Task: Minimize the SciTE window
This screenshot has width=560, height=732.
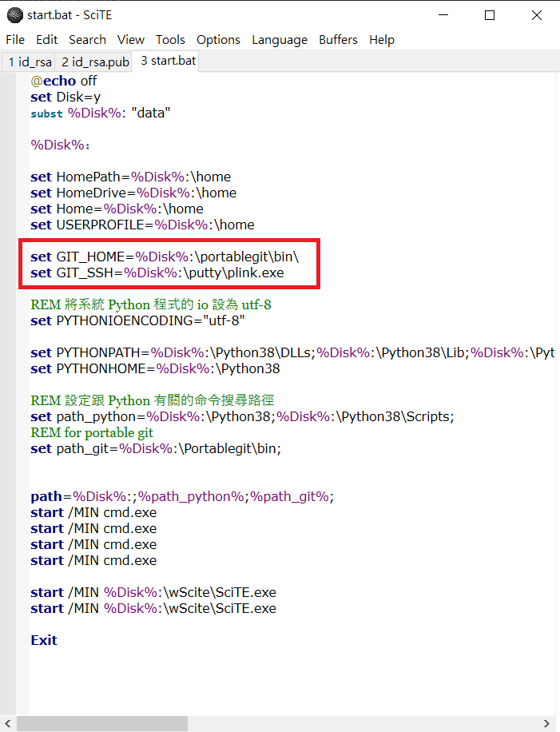Action: (x=443, y=15)
